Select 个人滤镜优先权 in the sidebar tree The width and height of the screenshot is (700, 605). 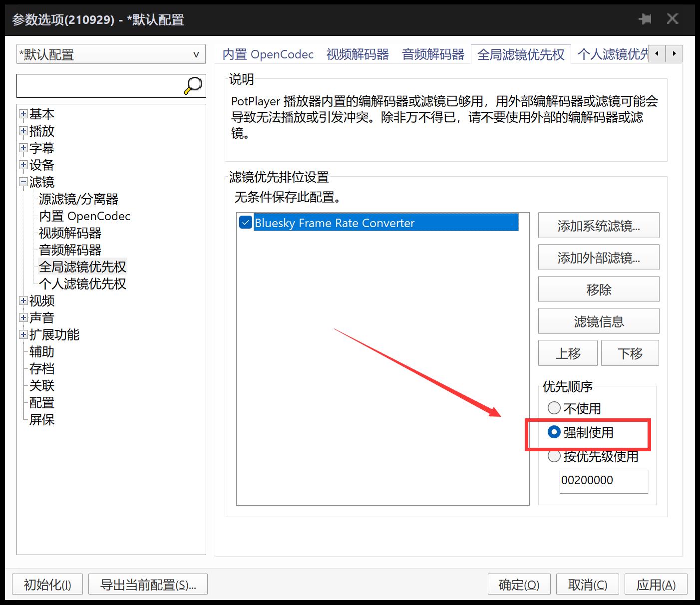point(82,284)
